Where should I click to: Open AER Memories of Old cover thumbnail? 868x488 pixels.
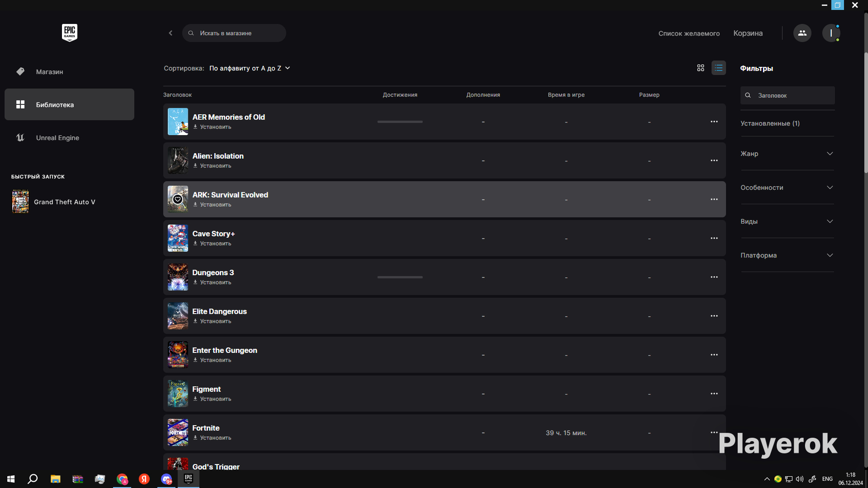[178, 122]
